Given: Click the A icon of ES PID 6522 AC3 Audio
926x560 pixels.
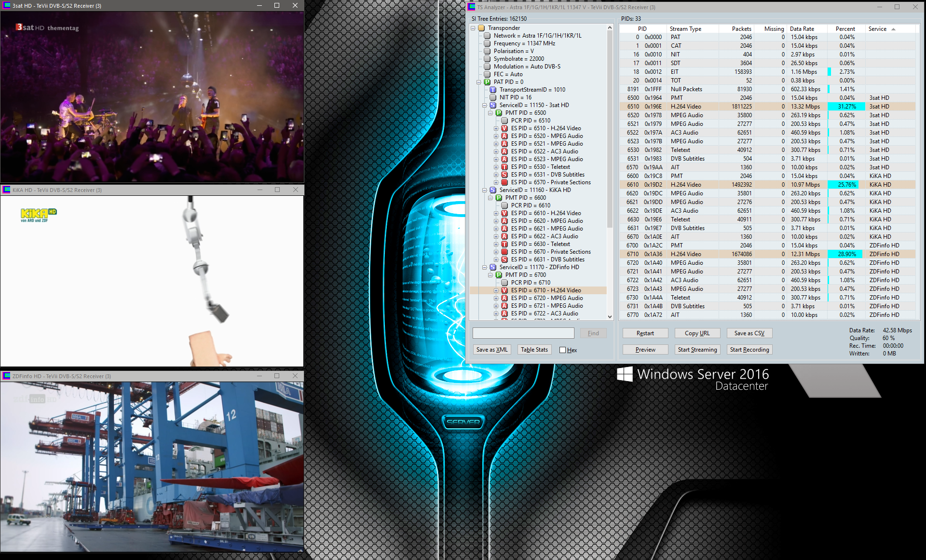Looking at the screenshot, I should pyautogui.click(x=504, y=151).
